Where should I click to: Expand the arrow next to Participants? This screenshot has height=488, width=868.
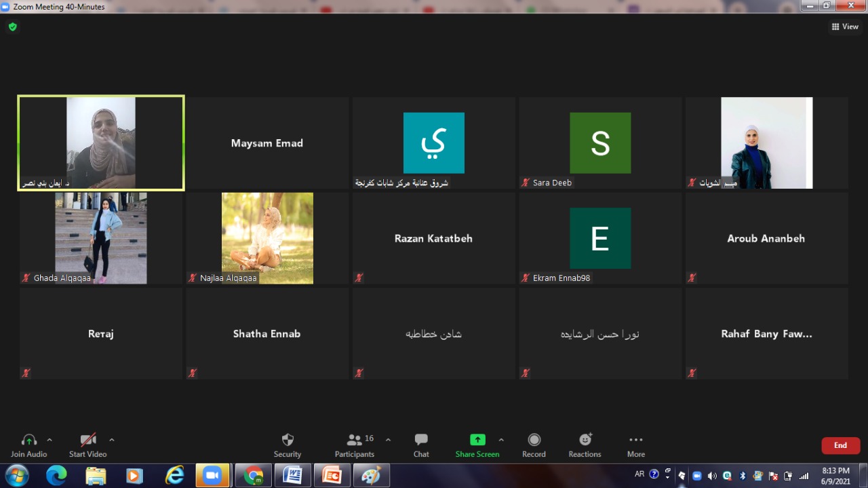388,440
